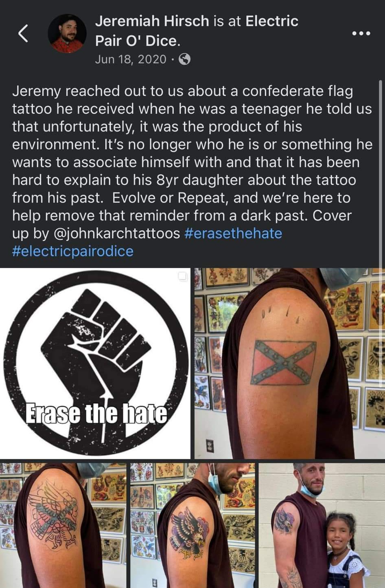Open the three-dot post options menu

tap(361, 33)
